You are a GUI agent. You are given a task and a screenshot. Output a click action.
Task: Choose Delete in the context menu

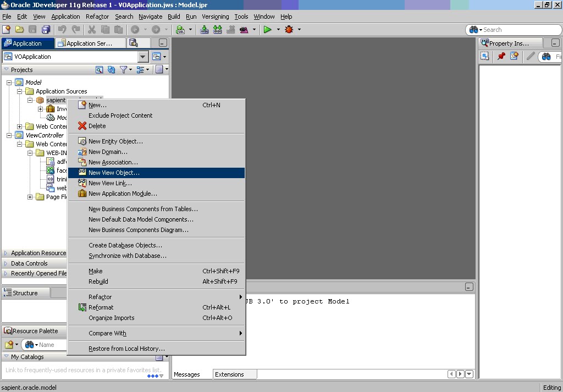pyautogui.click(x=157, y=126)
